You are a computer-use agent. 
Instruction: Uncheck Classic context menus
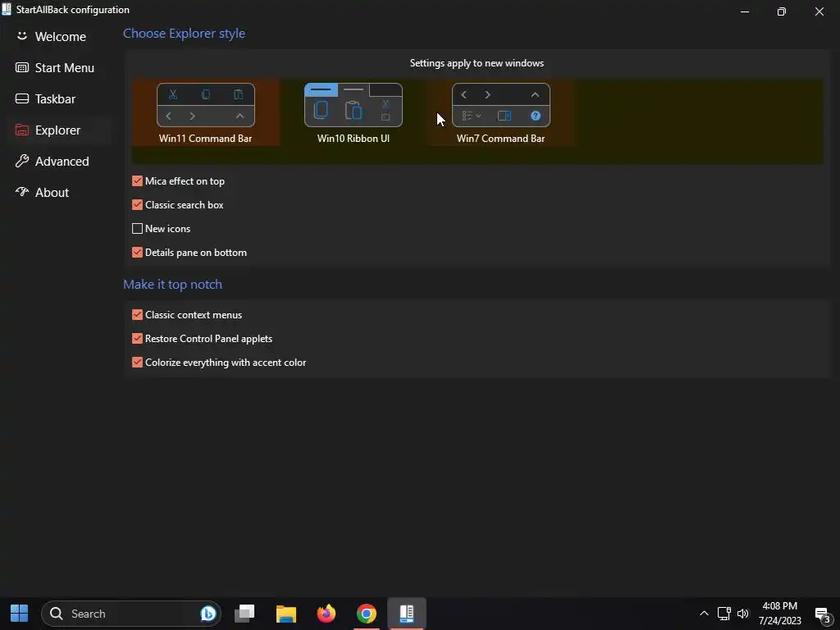(137, 314)
